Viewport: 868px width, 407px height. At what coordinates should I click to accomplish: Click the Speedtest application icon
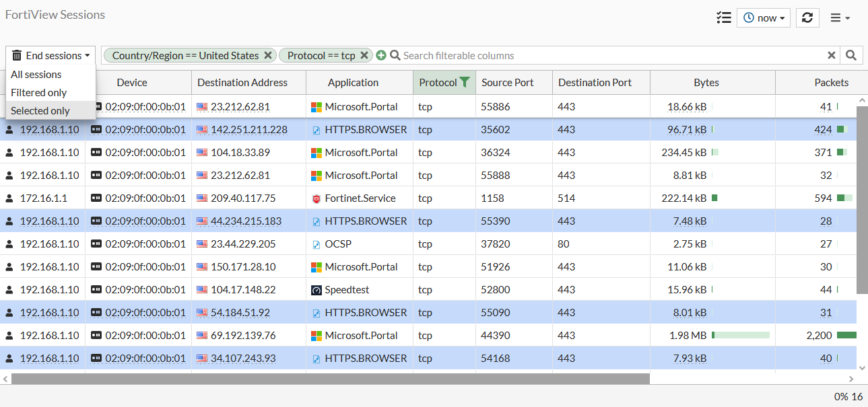pos(316,289)
